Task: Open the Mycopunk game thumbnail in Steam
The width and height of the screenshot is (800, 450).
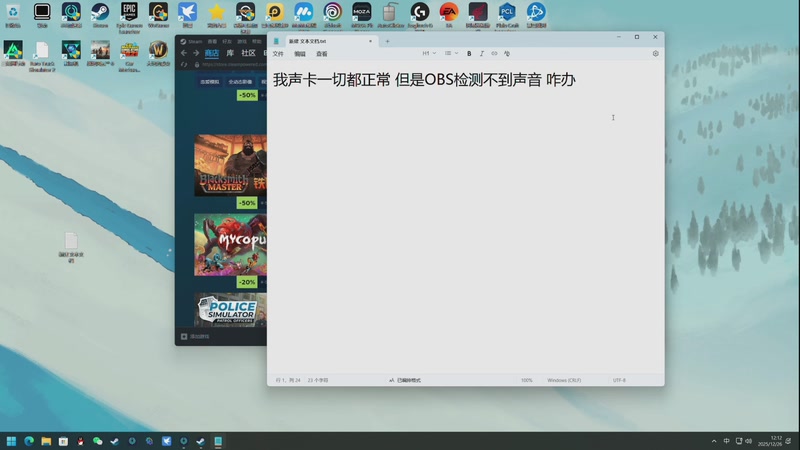Action: tap(230, 245)
